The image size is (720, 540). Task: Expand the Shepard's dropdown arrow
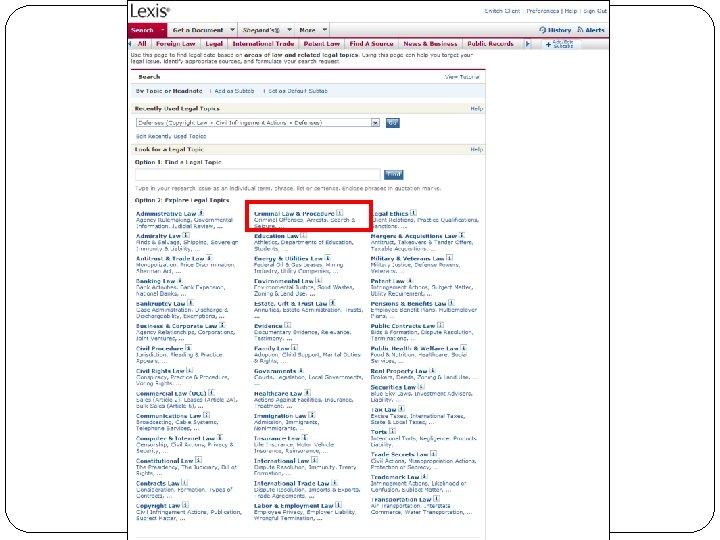289,30
